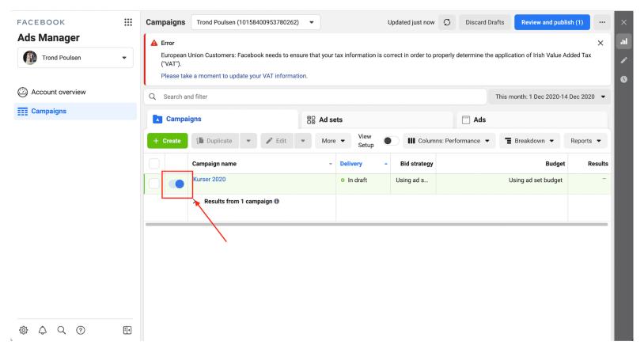Toggle the Kurser 2020 campaign on/off switch
The image size is (644, 364).
click(176, 184)
